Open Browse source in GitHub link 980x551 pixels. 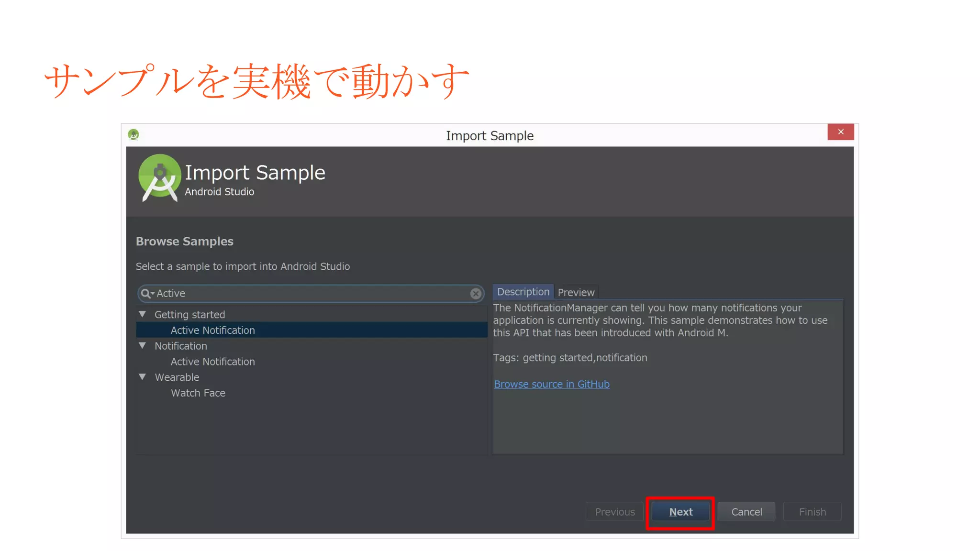click(551, 384)
